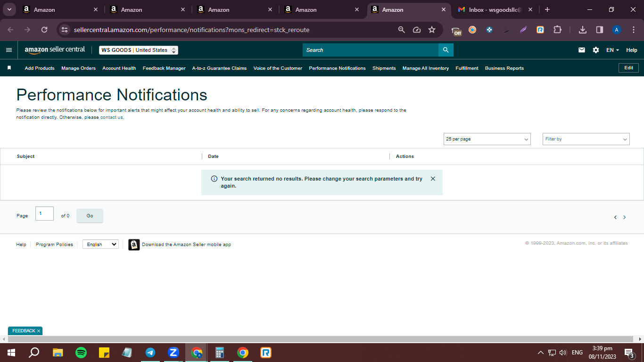Open the settings gear icon
The width and height of the screenshot is (644, 362).
coord(596,50)
